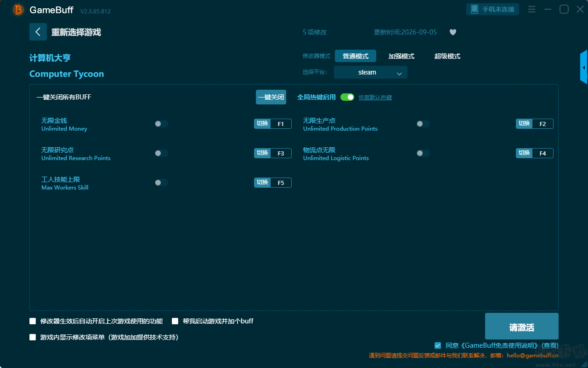
Task: Click the Unlimited Logistic Points label
Action: coord(336,158)
